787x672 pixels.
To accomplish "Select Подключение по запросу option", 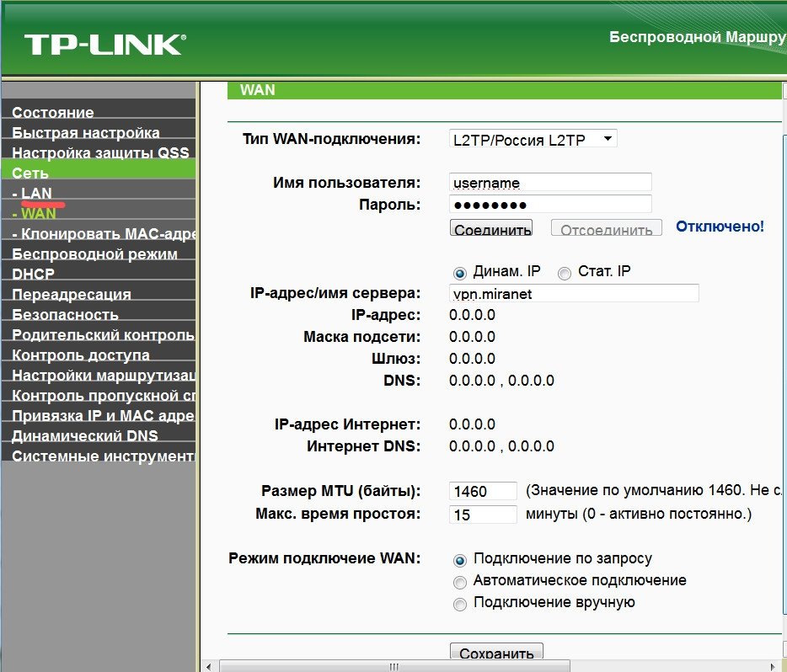I will (459, 560).
